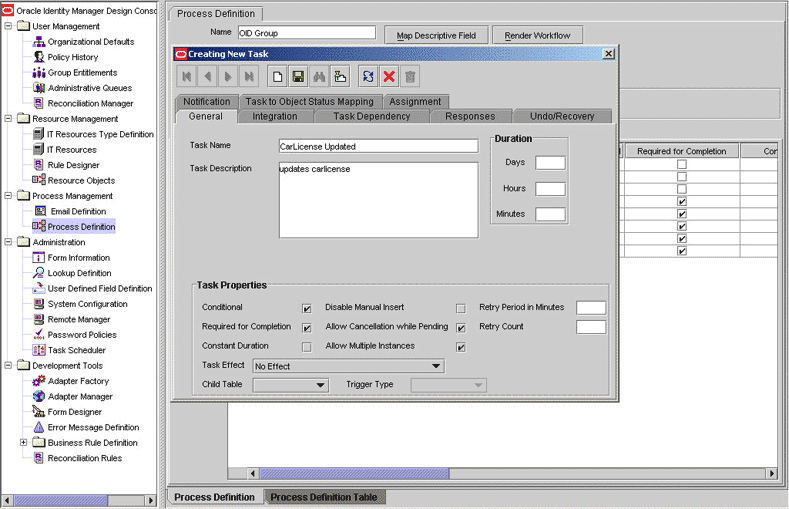Click the Required for Completion column header
Image resolution: width=789 pixels, height=509 pixels.
pyautogui.click(x=681, y=151)
